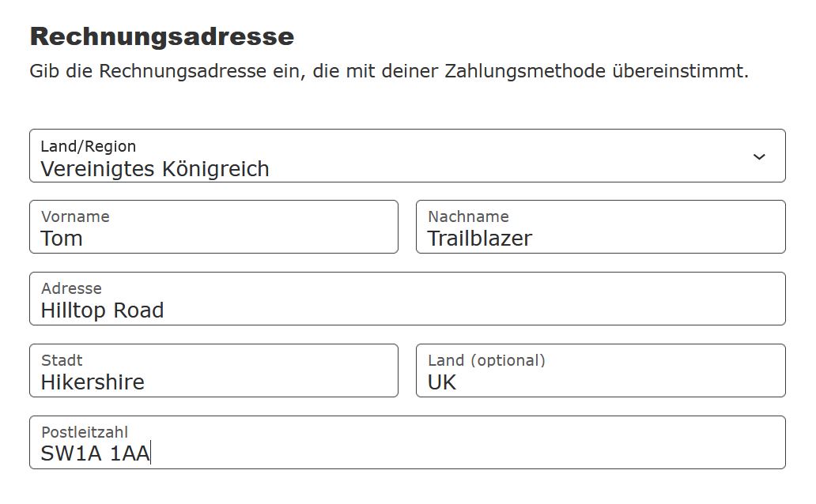Click into the Stadt field
Screen dimensions: 816x504
coord(213,371)
